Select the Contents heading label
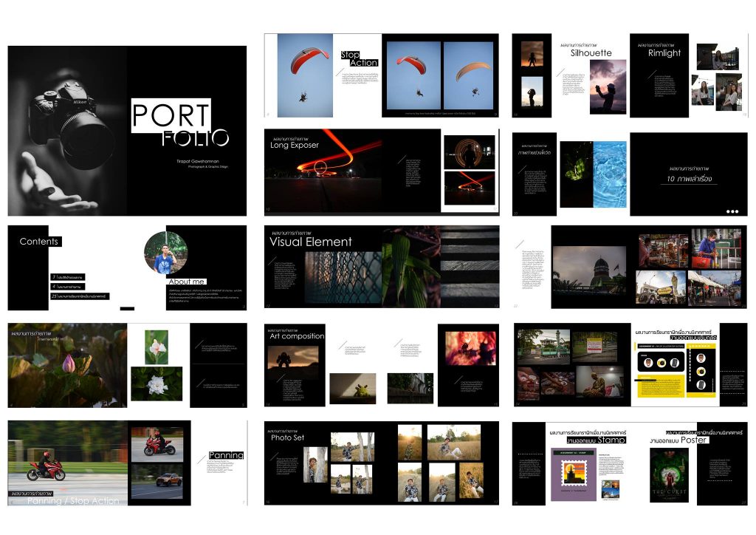This screenshot has width=756, height=535. (38, 242)
